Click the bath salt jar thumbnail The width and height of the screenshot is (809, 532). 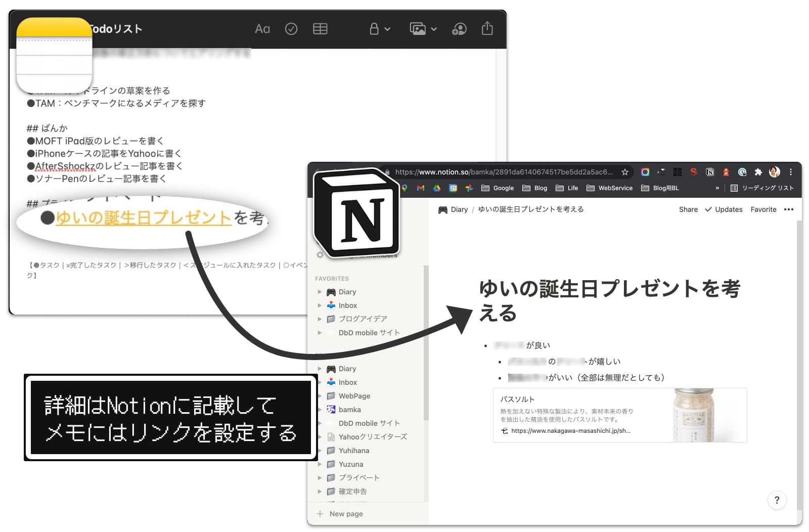tap(694, 415)
